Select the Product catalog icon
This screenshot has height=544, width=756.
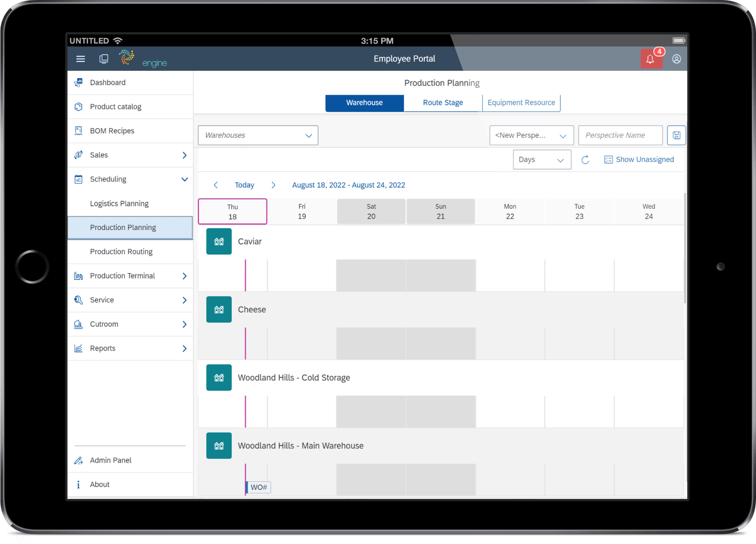coord(78,106)
